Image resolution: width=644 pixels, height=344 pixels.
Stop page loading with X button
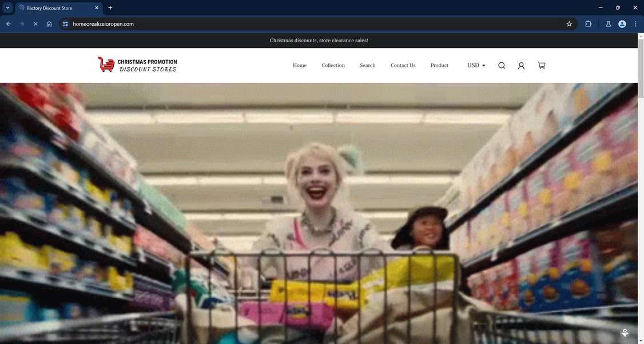pyautogui.click(x=35, y=24)
